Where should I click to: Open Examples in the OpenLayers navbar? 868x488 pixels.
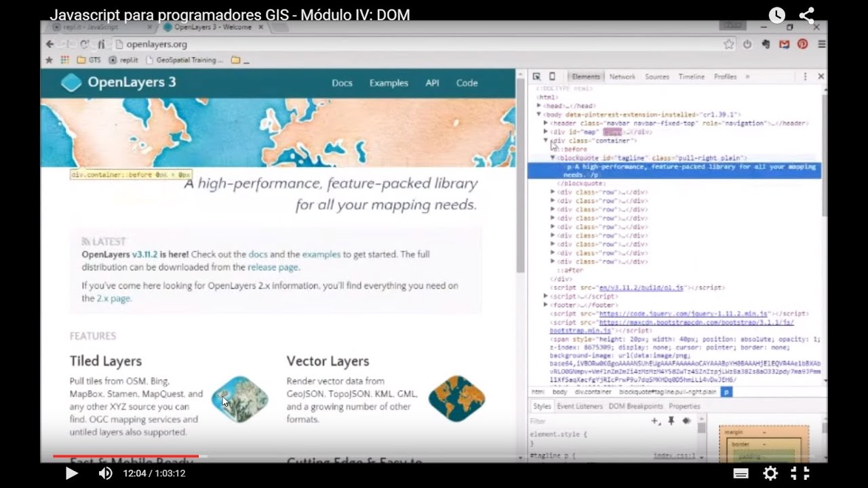(389, 83)
